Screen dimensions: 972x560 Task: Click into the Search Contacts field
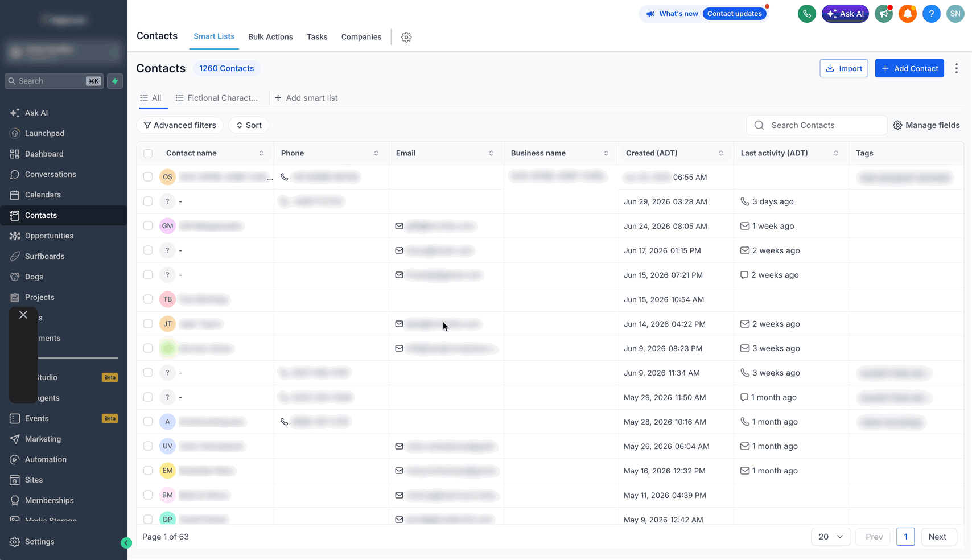(x=817, y=125)
